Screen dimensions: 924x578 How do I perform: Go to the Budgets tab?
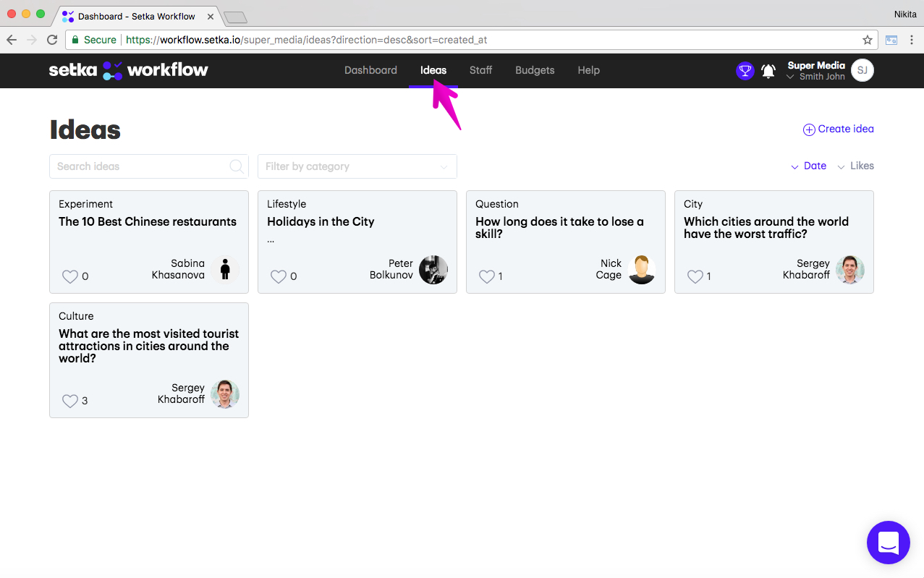point(535,70)
